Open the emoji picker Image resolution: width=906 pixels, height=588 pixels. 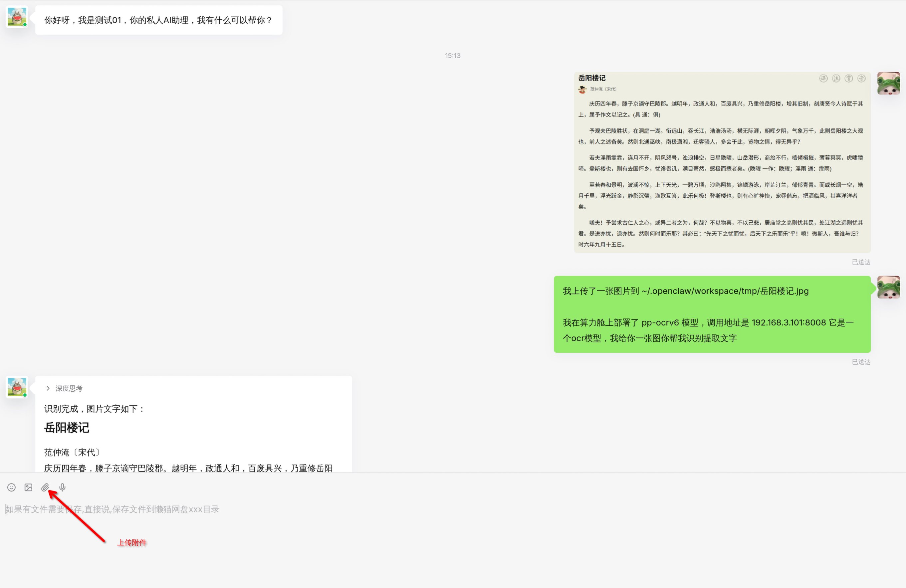pyautogui.click(x=11, y=488)
